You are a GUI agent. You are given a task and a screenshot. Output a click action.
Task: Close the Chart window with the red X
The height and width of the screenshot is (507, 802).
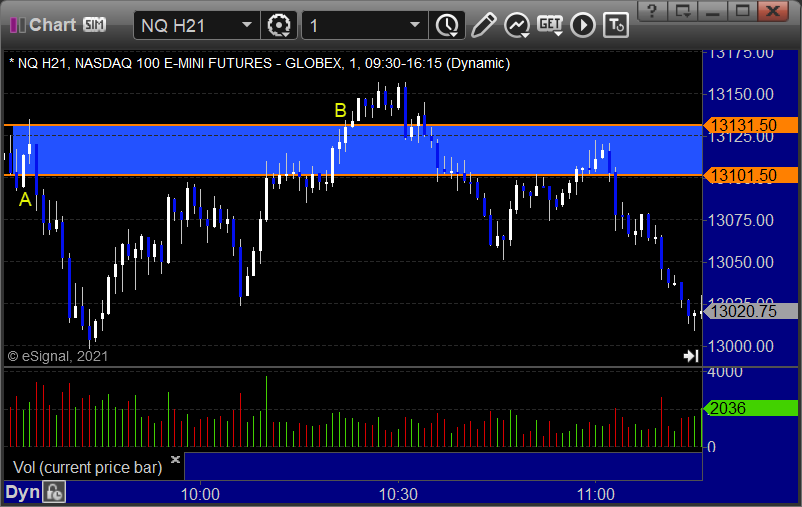(773, 10)
